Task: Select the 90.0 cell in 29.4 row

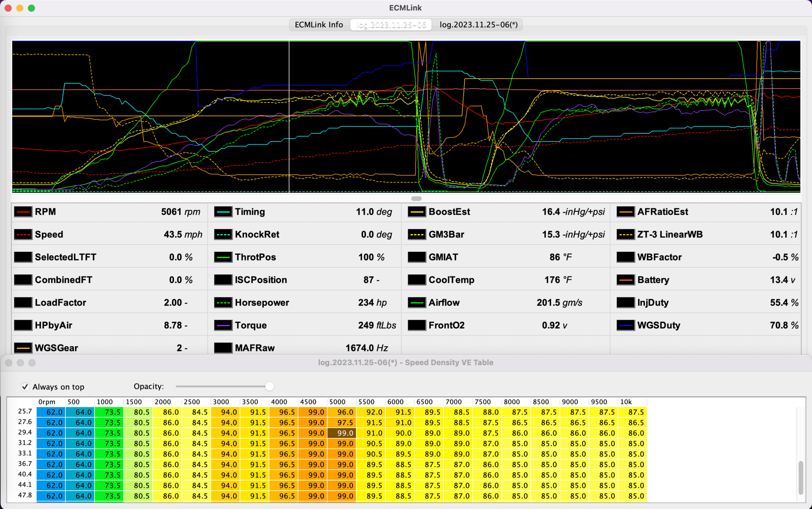Action: (400, 433)
